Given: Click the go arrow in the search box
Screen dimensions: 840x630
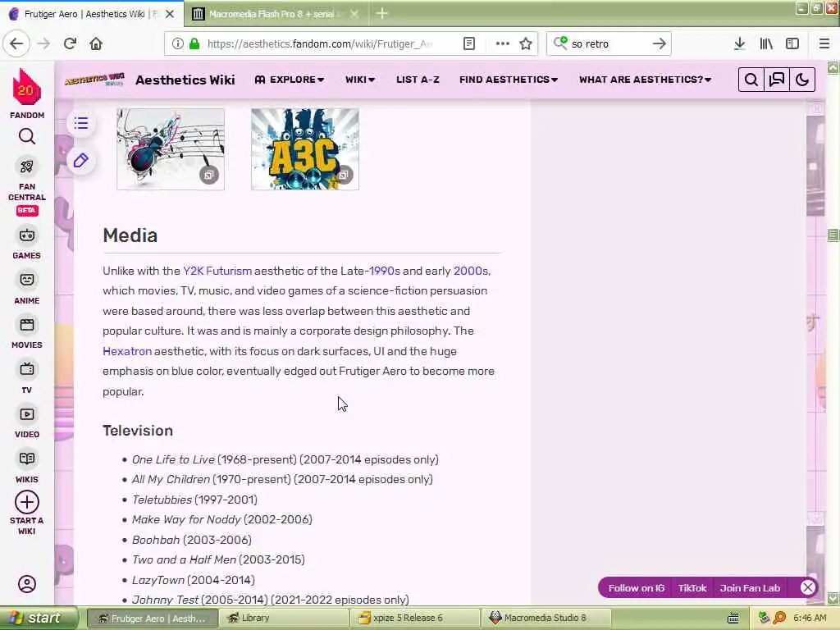Looking at the screenshot, I should [x=659, y=43].
